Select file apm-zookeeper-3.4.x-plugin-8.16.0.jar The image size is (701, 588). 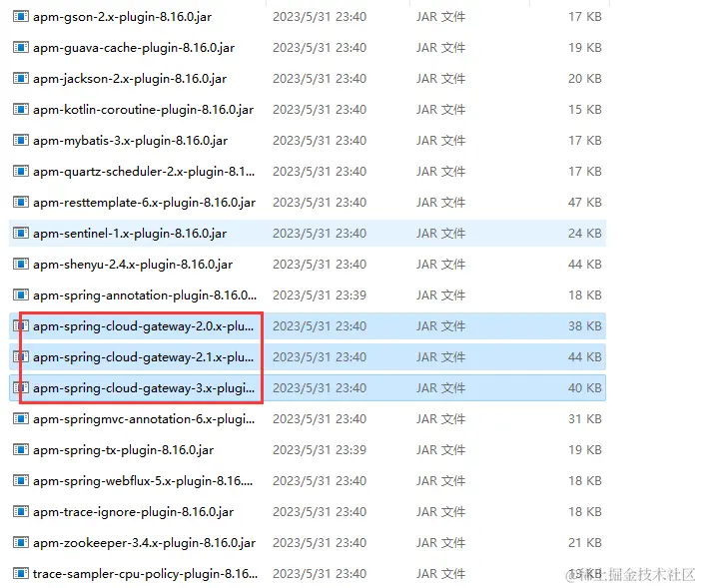[145, 543]
